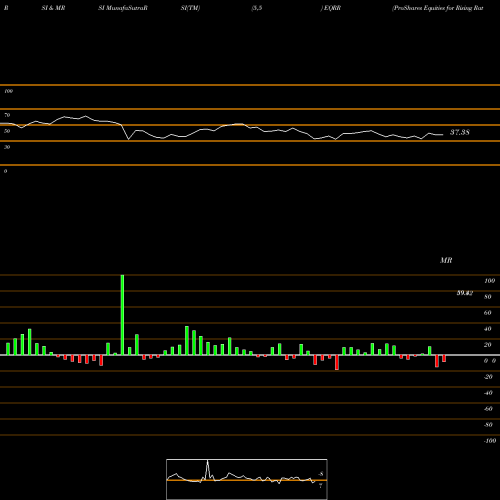Click the MR axis label 20
The width and height of the screenshot is (500, 500).
click(488, 345)
